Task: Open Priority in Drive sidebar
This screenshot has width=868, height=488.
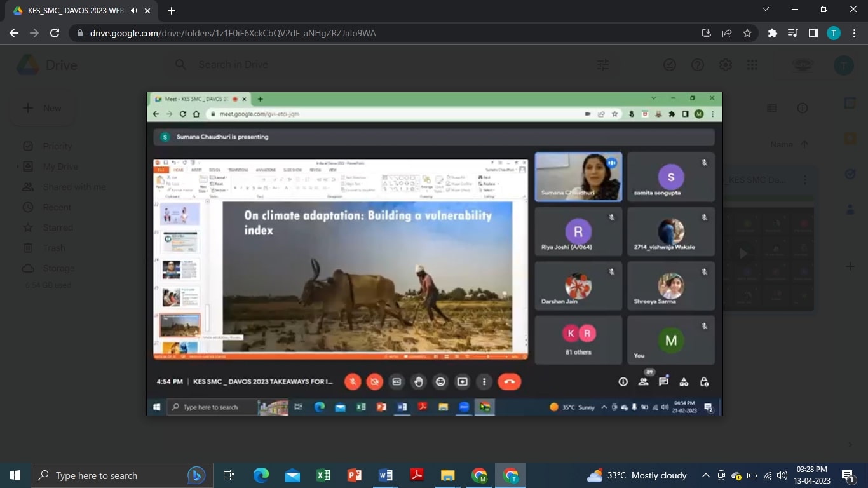Action: [57, 146]
